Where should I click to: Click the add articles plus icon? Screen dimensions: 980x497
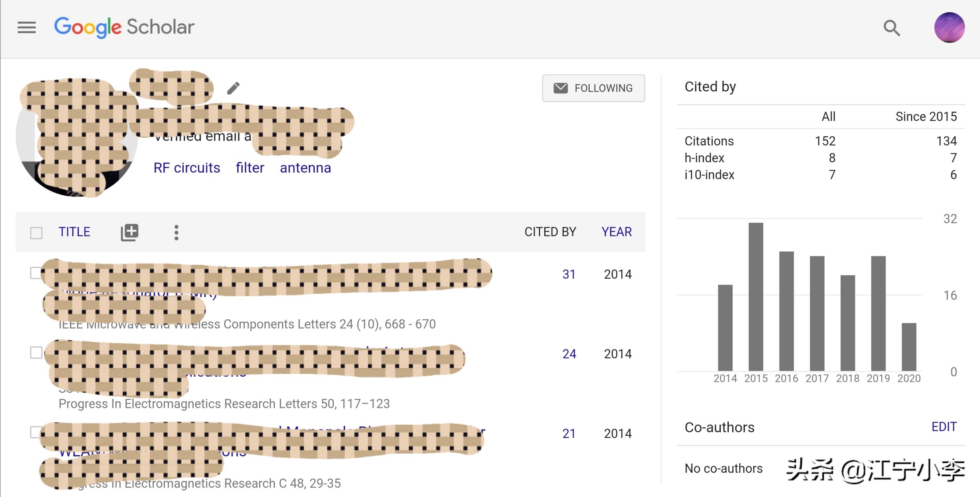(x=129, y=232)
